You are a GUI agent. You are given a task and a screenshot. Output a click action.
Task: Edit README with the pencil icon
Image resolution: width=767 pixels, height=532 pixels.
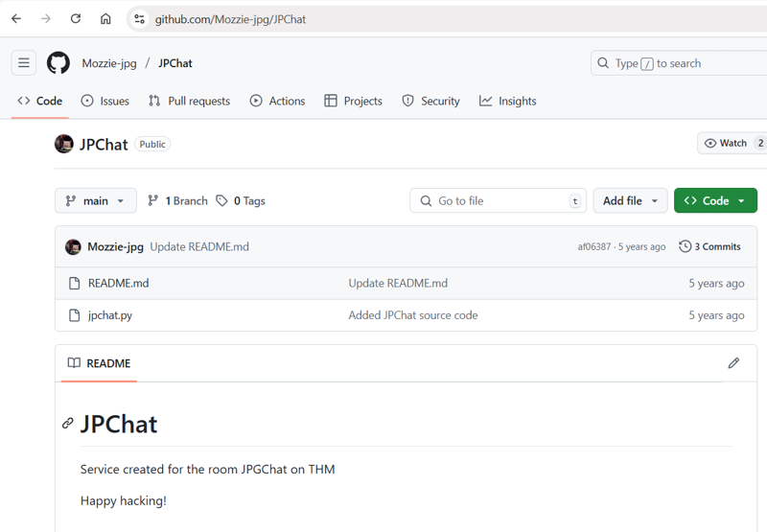(733, 363)
